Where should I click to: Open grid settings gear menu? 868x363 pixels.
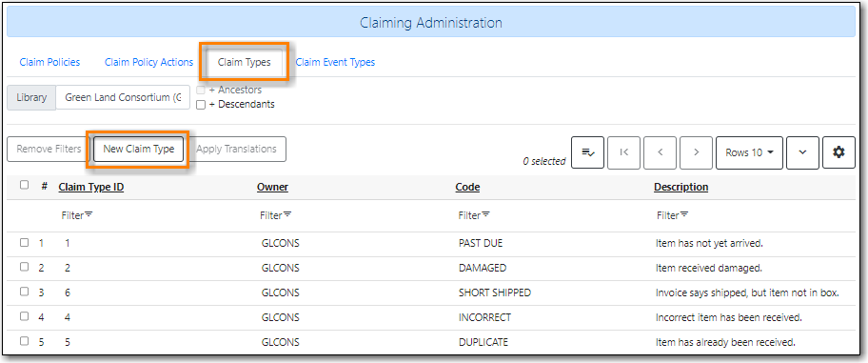point(839,152)
